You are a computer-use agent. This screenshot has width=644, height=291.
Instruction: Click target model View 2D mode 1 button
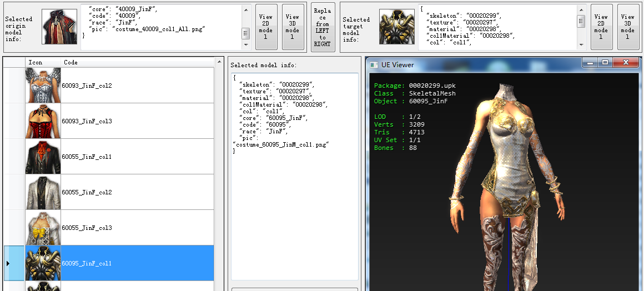(x=601, y=27)
